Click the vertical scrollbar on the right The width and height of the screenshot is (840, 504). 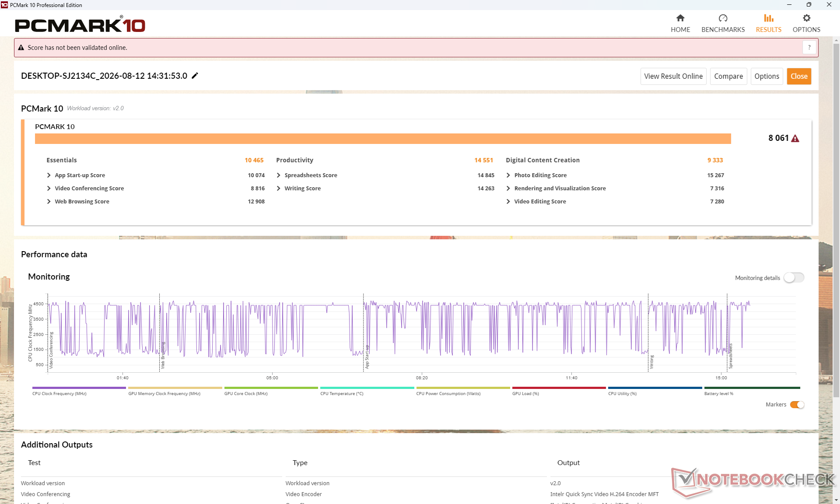pyautogui.click(x=836, y=219)
